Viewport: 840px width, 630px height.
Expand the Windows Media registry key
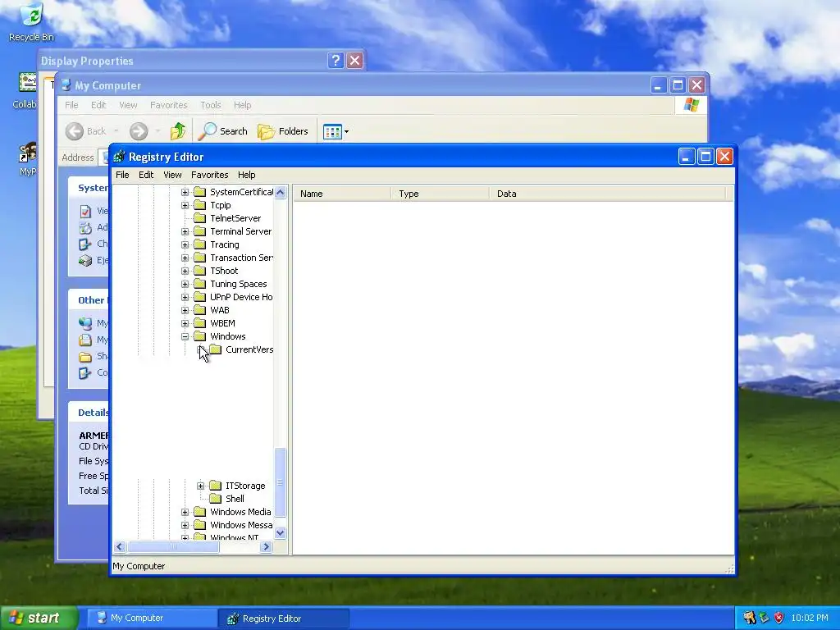[x=185, y=512]
